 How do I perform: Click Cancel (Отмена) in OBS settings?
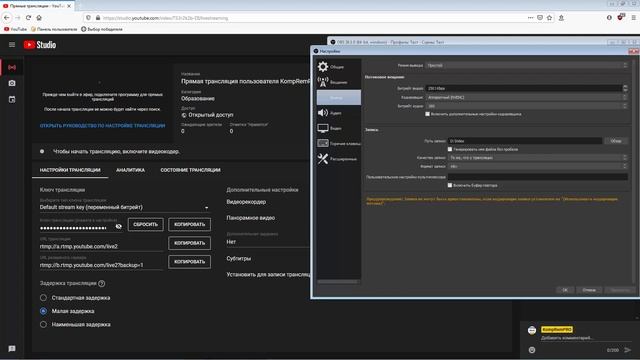click(x=589, y=290)
